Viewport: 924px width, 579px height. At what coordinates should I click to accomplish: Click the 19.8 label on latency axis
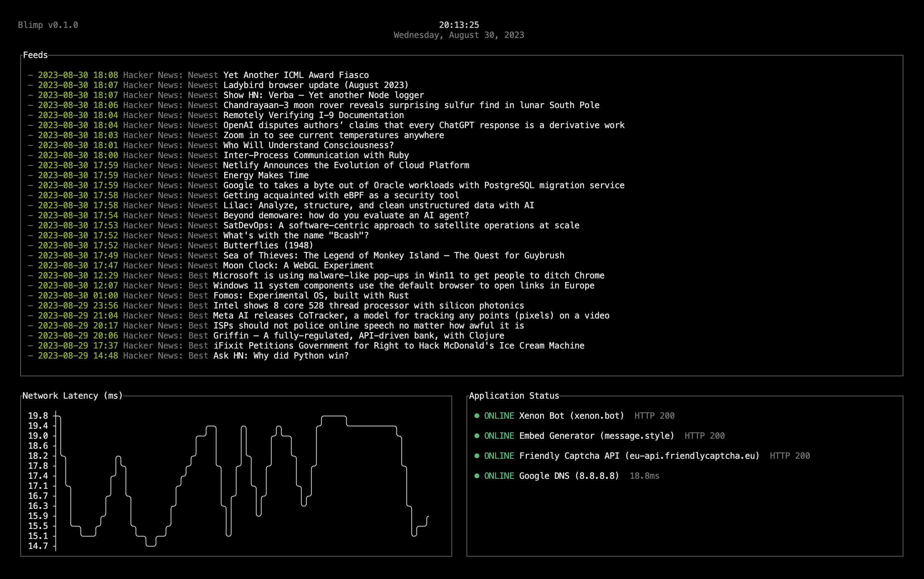[x=38, y=415]
